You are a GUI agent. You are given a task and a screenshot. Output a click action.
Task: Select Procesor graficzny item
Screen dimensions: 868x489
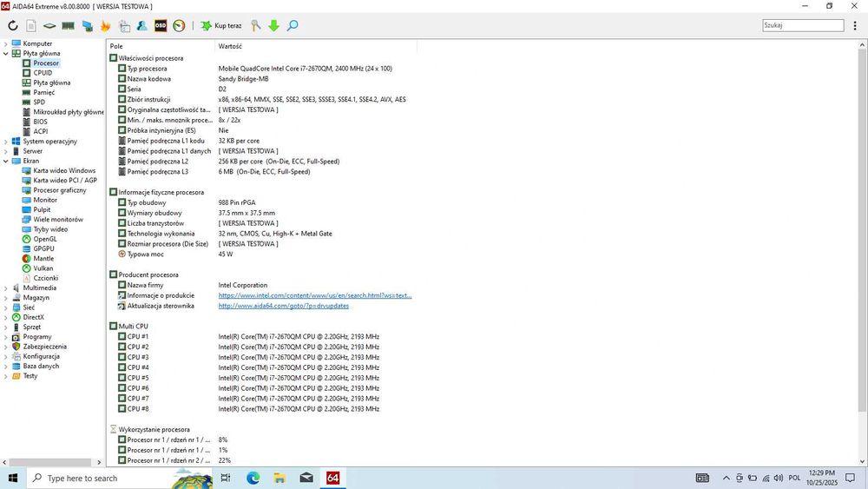(60, 190)
